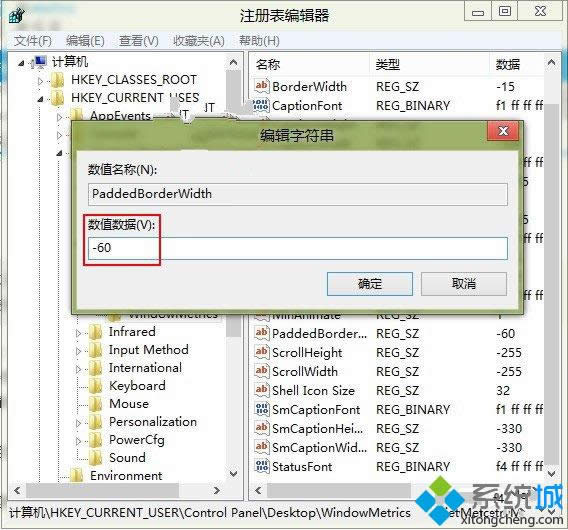The height and width of the screenshot is (530, 568).
Task: Expand the Personalization tree node
Action: pos(78,423)
